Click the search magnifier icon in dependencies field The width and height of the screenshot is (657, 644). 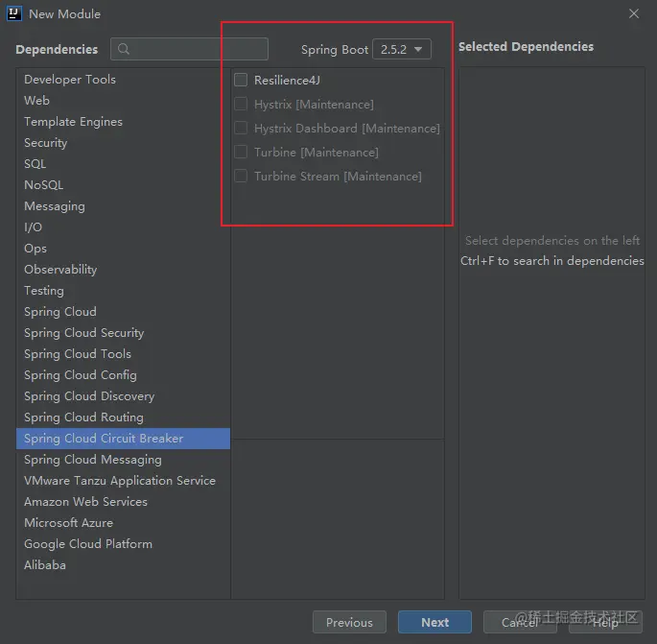click(123, 49)
